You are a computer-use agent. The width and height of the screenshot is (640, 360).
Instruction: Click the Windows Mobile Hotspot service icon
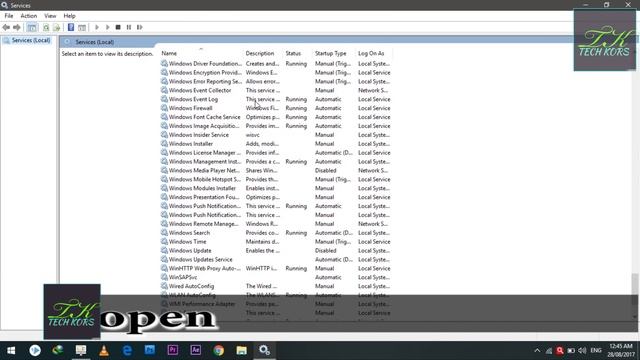(x=164, y=179)
